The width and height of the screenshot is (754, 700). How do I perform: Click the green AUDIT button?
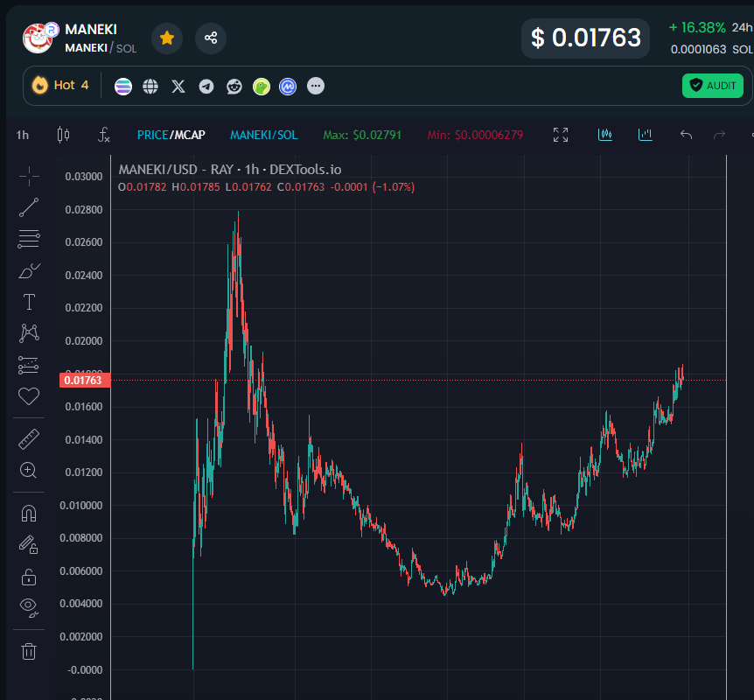pos(713,86)
